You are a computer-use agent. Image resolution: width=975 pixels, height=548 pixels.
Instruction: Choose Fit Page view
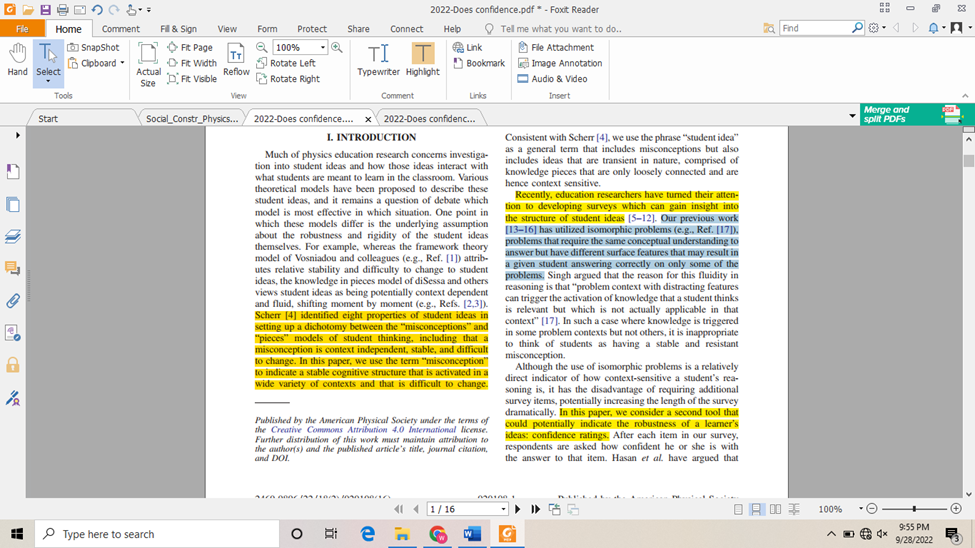[x=190, y=47]
